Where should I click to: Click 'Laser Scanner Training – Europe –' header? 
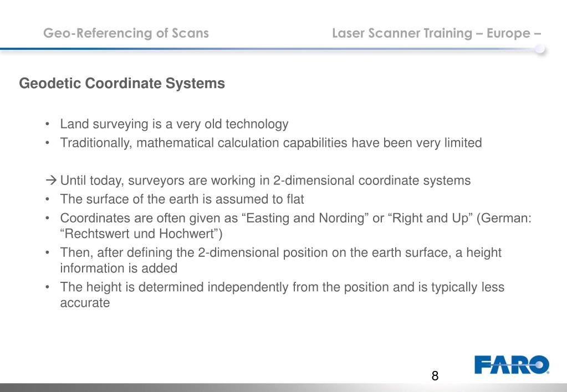(x=436, y=33)
